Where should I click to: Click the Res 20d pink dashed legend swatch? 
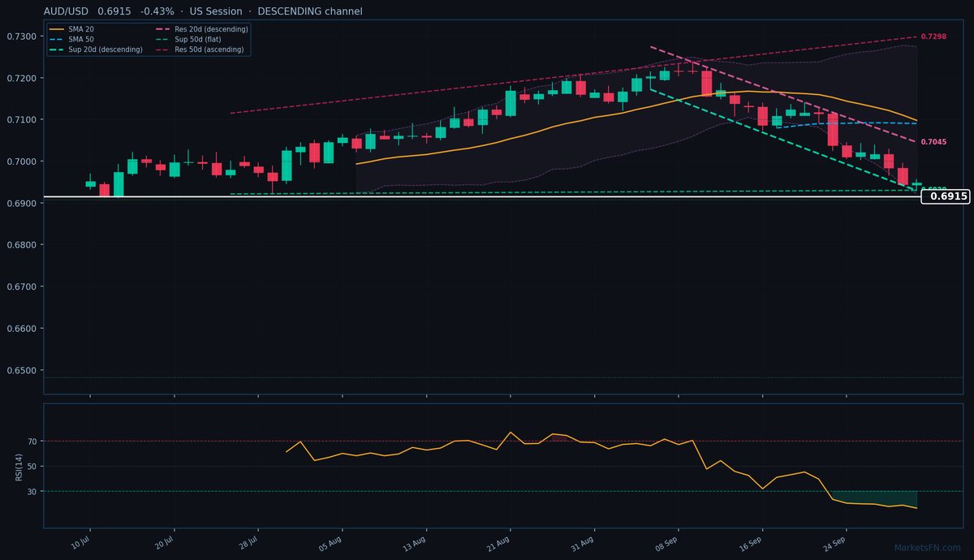162,29
